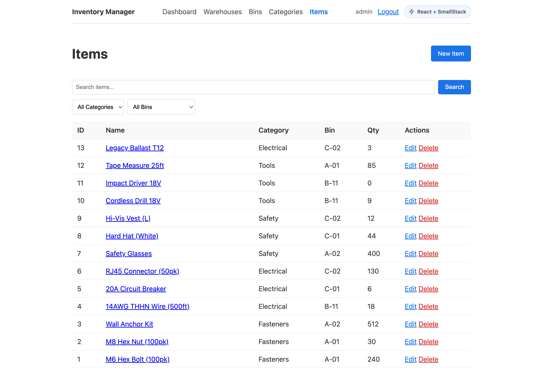Open the M6 Hex Bolt (100pk) item
The height and width of the screenshot is (392, 543).
click(138, 360)
